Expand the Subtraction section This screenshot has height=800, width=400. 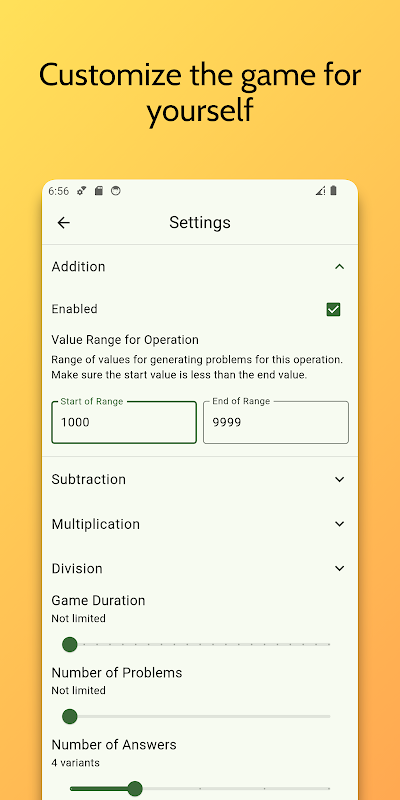click(199, 479)
